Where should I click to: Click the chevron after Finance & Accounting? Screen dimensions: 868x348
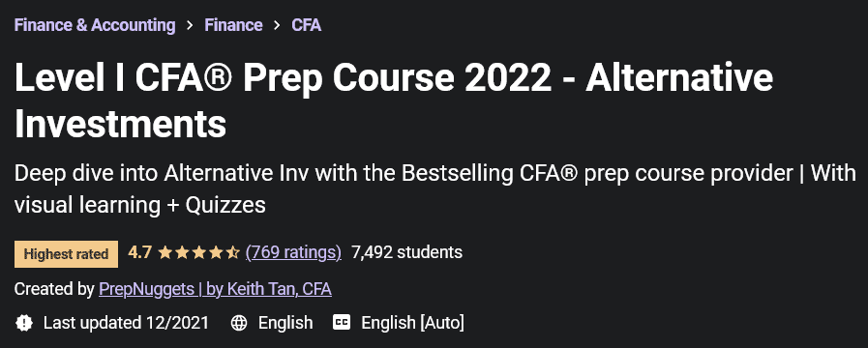click(x=190, y=25)
